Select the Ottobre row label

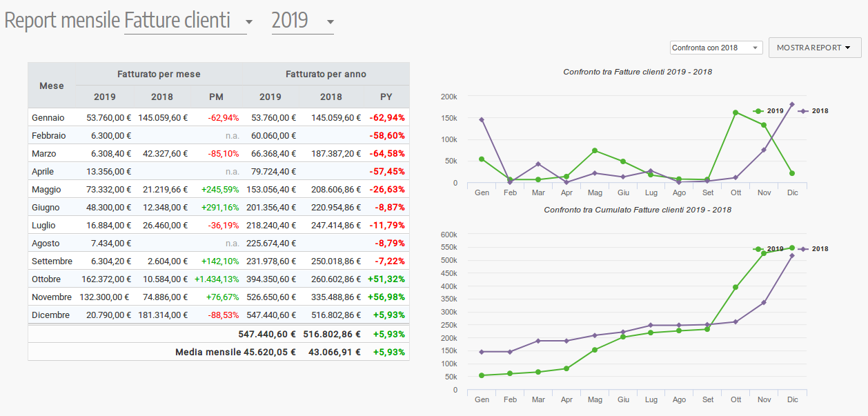point(46,279)
